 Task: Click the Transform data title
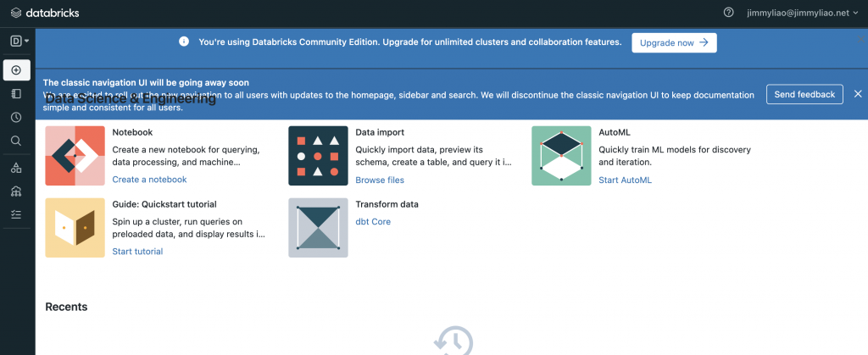(387, 204)
